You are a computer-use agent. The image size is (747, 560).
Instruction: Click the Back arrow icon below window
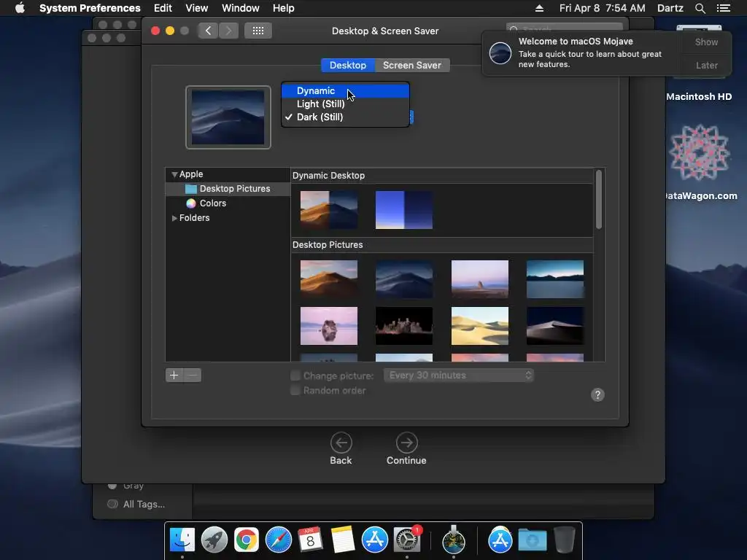(341, 443)
